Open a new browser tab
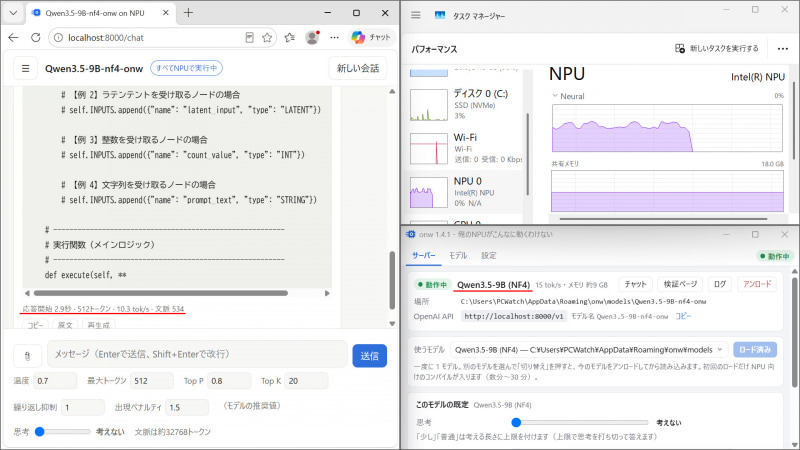 (x=188, y=13)
